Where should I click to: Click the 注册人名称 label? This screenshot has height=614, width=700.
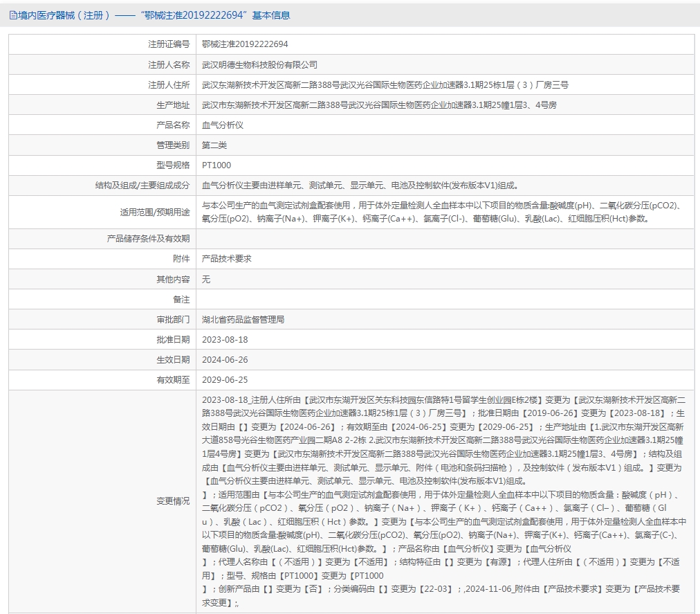pos(169,65)
